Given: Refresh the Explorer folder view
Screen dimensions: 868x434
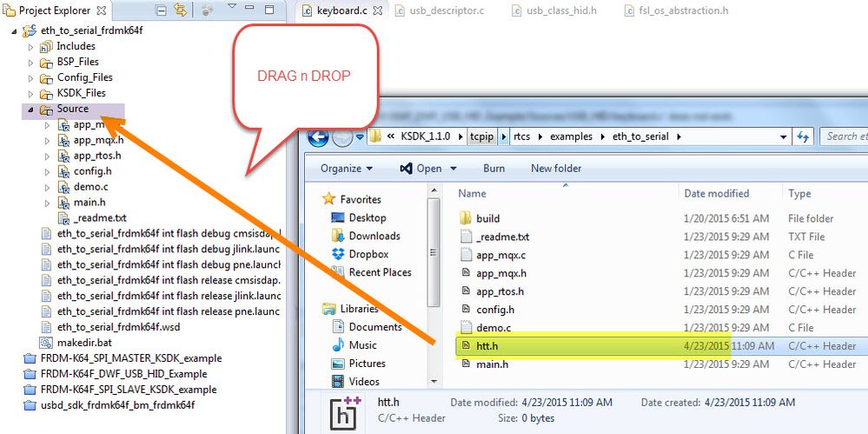Looking at the screenshot, I should [803, 137].
